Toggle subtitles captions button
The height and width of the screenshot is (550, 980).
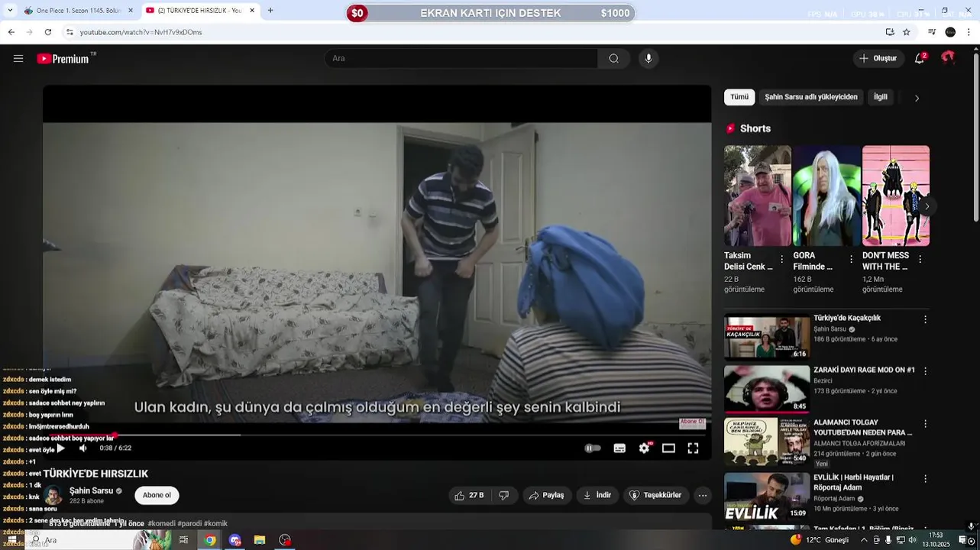(619, 448)
